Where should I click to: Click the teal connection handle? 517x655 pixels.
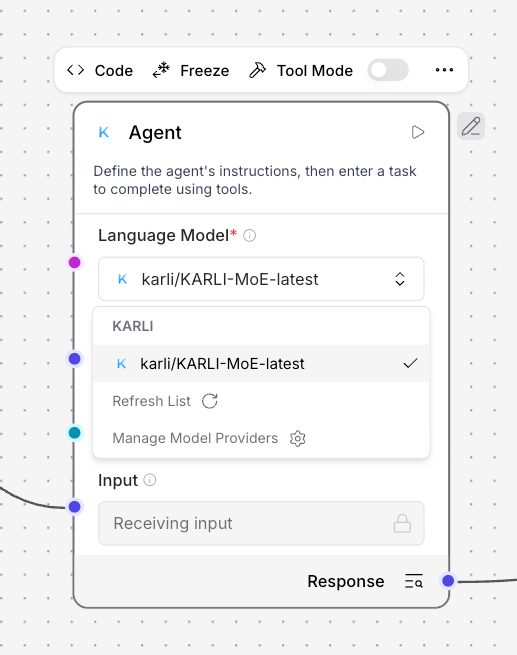[75, 433]
